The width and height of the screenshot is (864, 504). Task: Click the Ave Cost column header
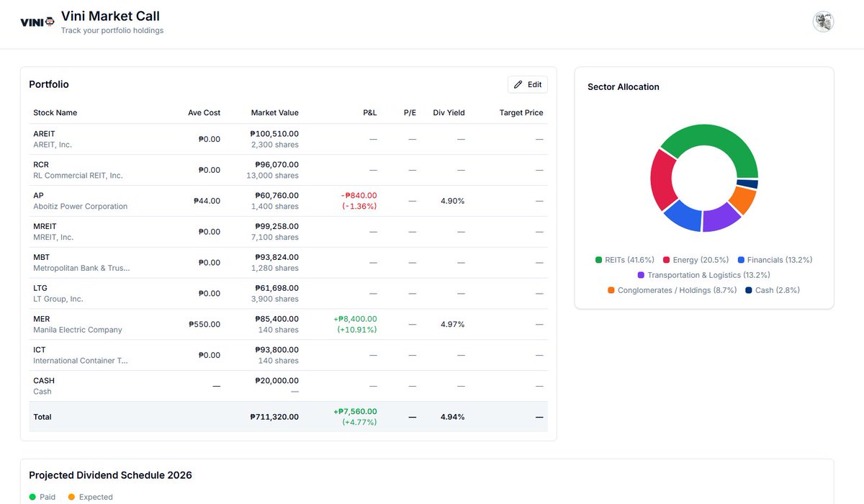pyautogui.click(x=204, y=113)
